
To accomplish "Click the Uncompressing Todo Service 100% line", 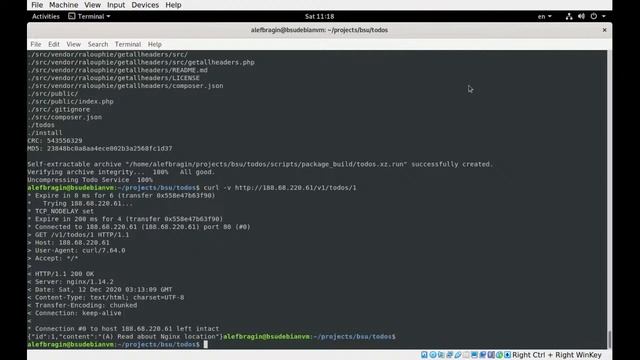I will (x=90, y=180).
